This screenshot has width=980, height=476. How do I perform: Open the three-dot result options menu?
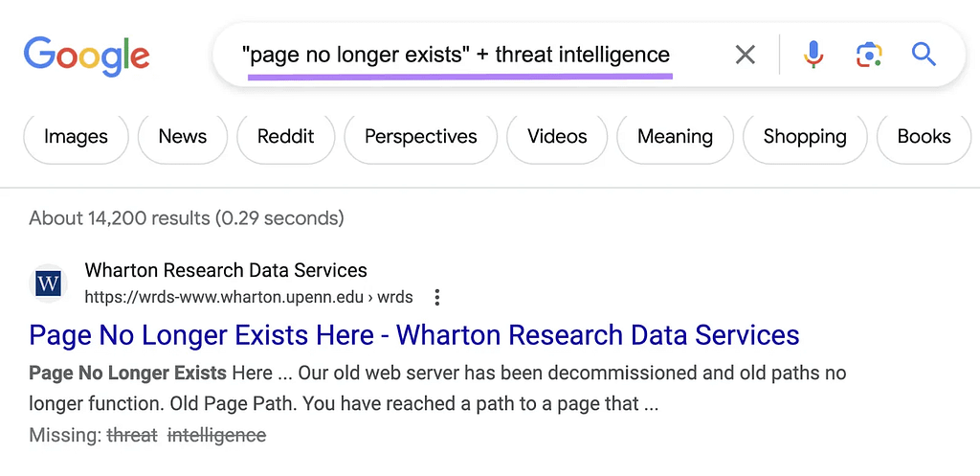437,297
